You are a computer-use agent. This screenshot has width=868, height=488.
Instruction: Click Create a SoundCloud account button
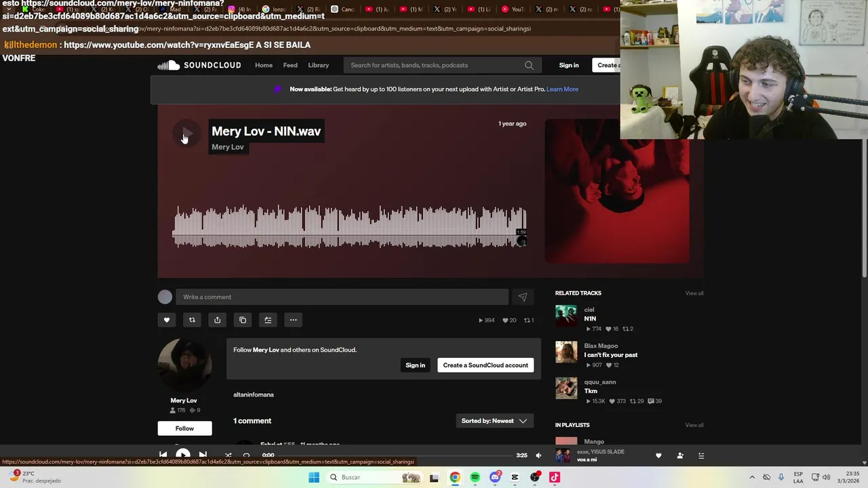click(x=486, y=365)
